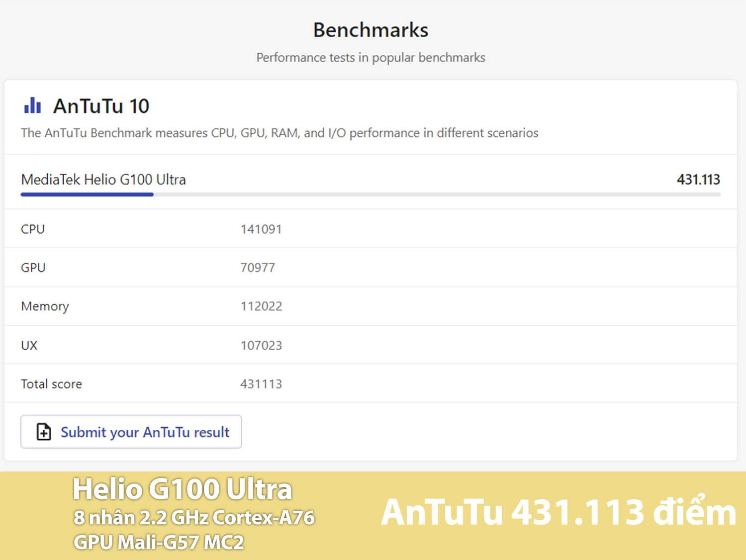Click 'GPU Mali-G57 MC2' banner text
746x560 pixels.
(159, 542)
